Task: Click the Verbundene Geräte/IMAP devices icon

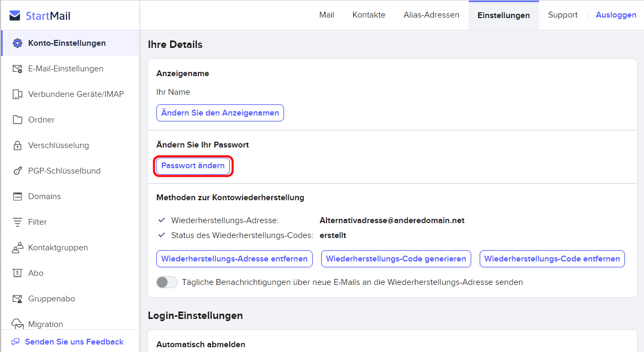Action: (18, 94)
